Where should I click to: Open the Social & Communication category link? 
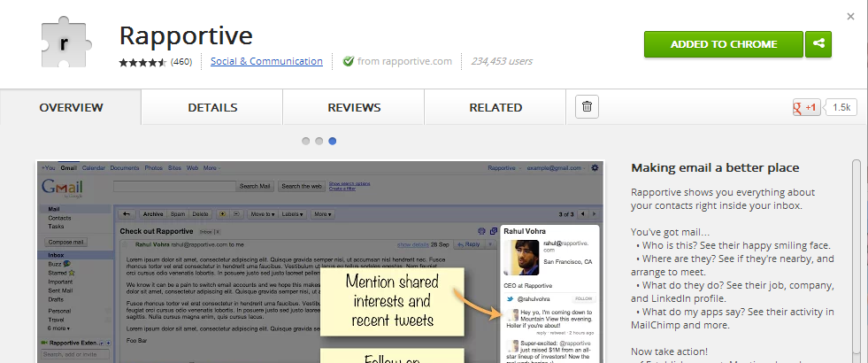click(266, 62)
